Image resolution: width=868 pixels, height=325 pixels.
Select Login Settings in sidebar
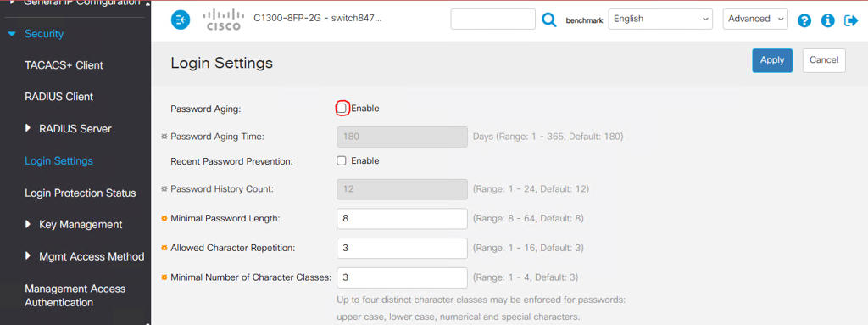click(x=58, y=161)
